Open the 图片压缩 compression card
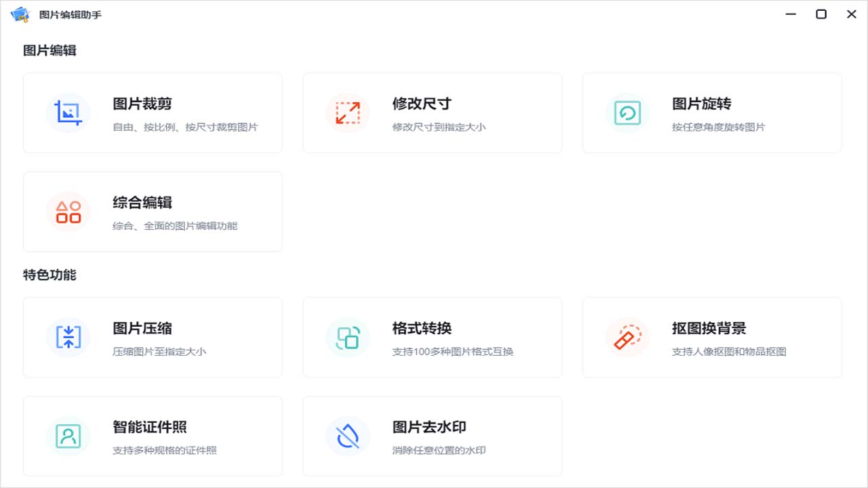Viewport: 868px width, 488px height. tap(153, 338)
